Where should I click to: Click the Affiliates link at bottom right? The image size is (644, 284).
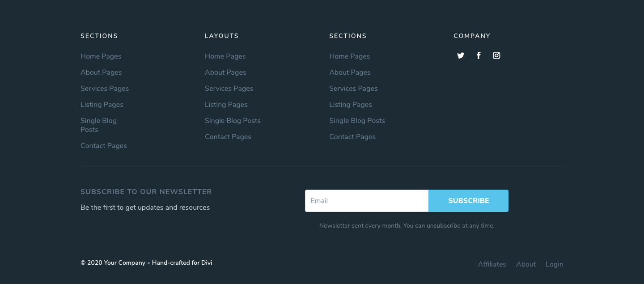[492, 264]
